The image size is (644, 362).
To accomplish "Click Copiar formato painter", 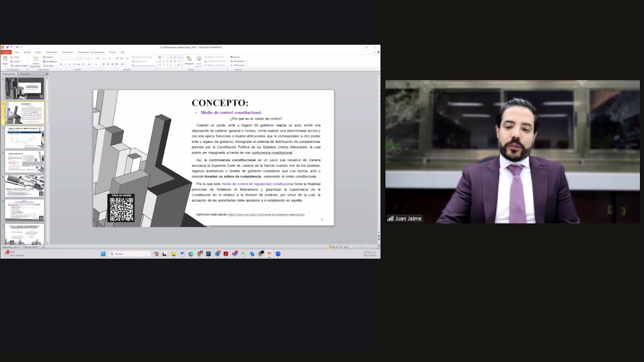I will pyautogui.click(x=19, y=65).
